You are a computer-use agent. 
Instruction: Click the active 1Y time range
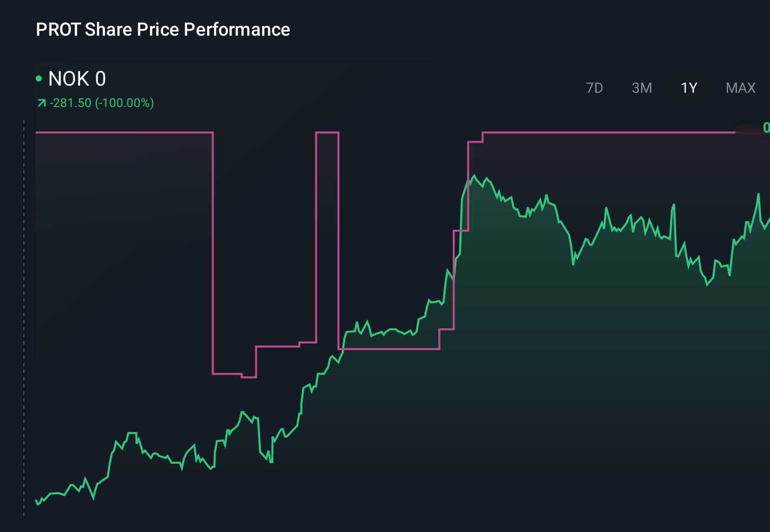pyautogui.click(x=688, y=88)
